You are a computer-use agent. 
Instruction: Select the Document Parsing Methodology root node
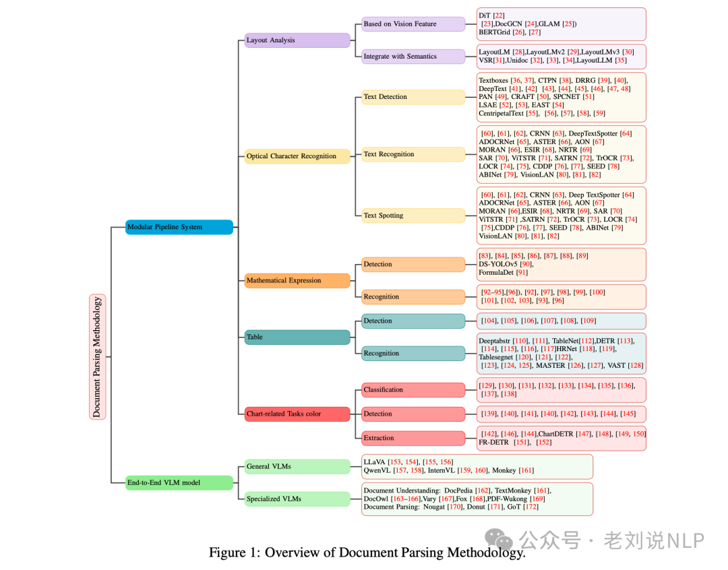97,356
